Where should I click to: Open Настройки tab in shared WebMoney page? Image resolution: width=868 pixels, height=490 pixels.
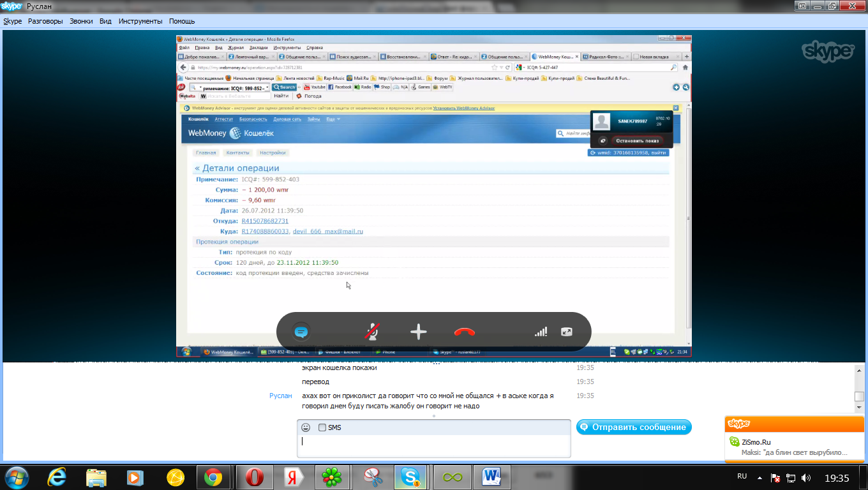pos(273,152)
